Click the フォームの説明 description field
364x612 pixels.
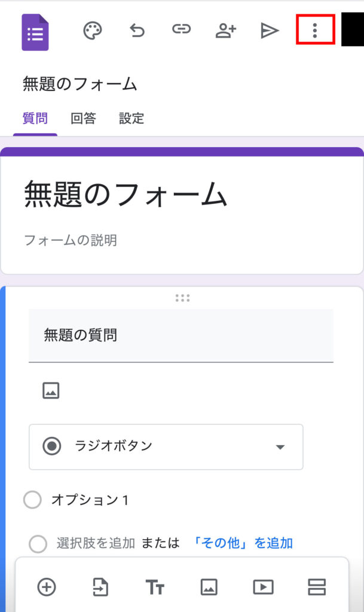71,240
